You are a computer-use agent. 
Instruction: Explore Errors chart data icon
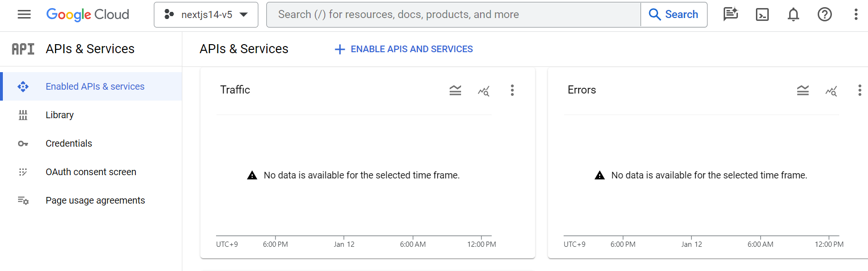[831, 91]
